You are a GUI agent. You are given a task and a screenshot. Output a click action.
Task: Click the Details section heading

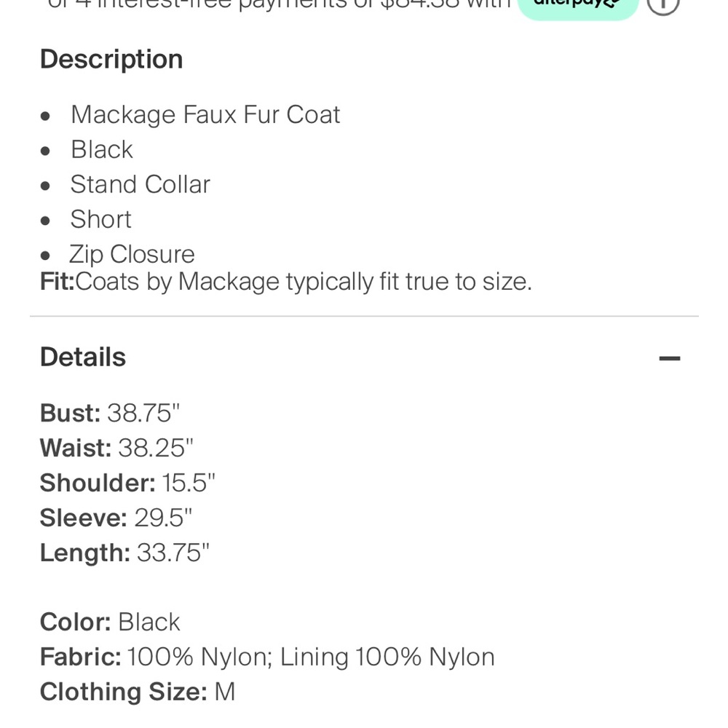pyautogui.click(x=82, y=357)
